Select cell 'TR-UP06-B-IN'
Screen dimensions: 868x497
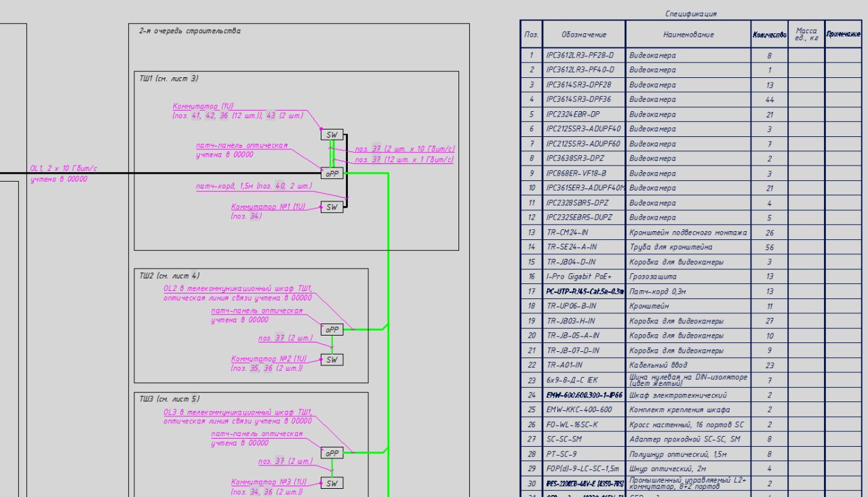coord(584,306)
